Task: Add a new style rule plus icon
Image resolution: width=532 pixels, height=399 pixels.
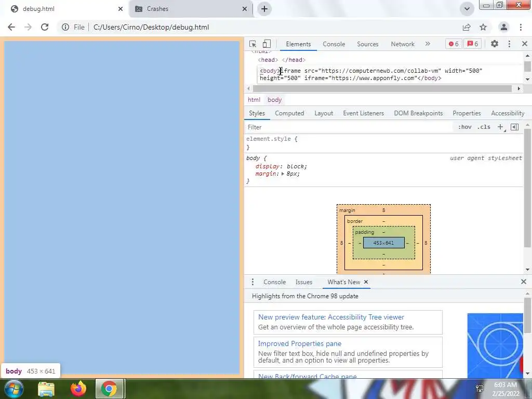Action: (x=500, y=127)
